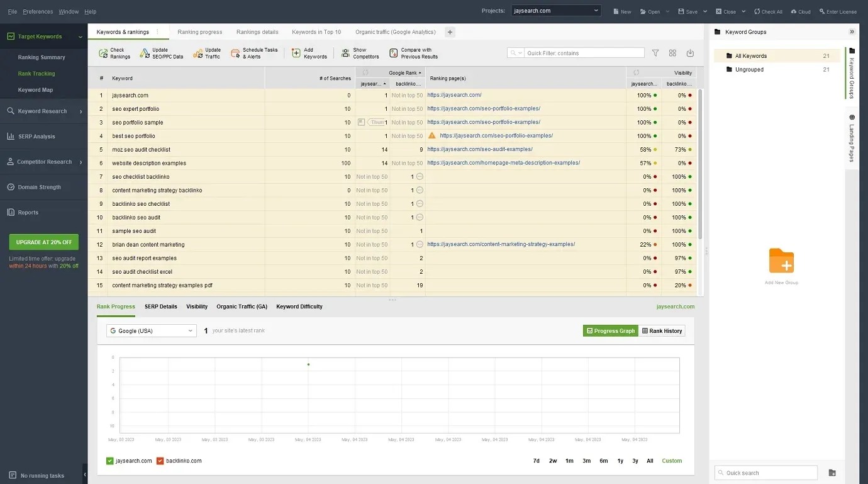Select the Ungrouped keyword group
Screen dimensions: 868x484
(777, 70)
